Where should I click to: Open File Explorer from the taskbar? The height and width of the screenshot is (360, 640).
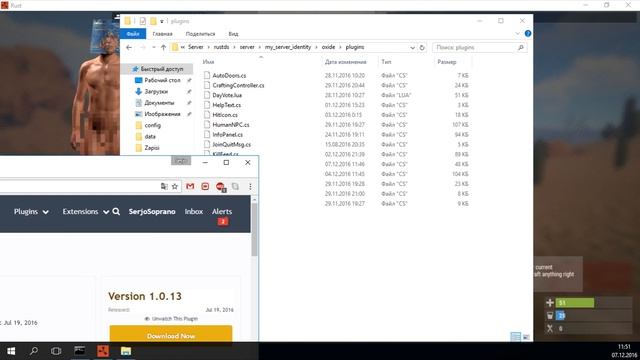coord(126,351)
